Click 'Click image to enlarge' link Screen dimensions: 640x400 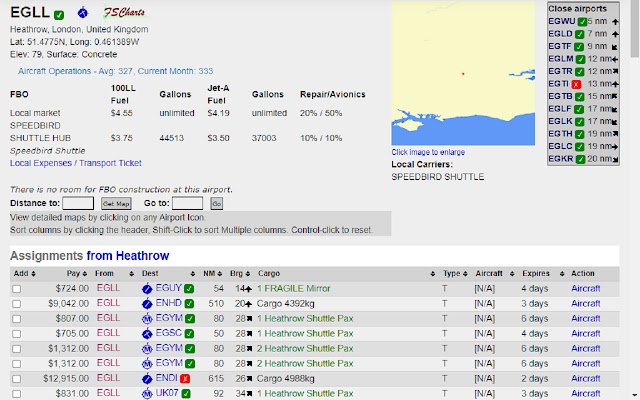pos(428,152)
